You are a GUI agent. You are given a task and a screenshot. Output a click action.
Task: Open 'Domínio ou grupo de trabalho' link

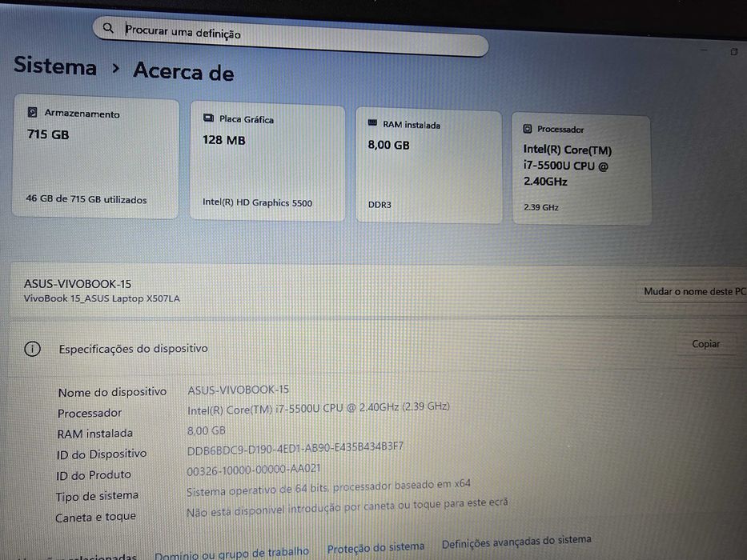(x=231, y=554)
